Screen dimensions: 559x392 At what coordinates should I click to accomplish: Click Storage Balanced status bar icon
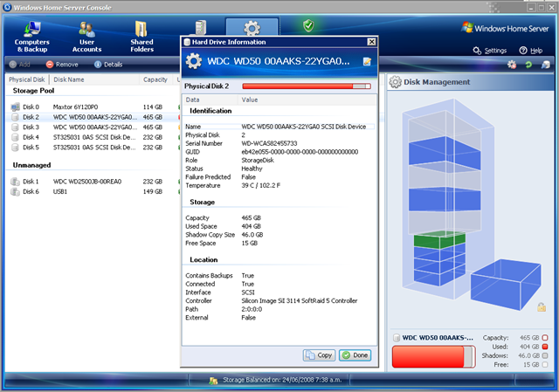point(213,381)
